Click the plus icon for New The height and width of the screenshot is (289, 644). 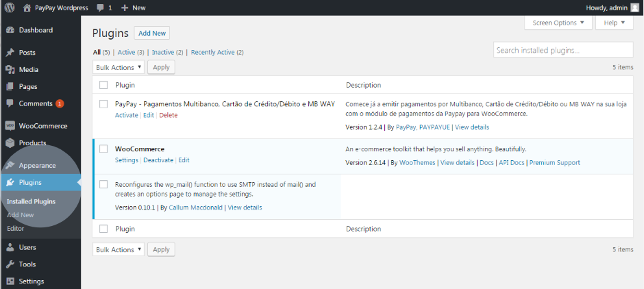(x=125, y=8)
